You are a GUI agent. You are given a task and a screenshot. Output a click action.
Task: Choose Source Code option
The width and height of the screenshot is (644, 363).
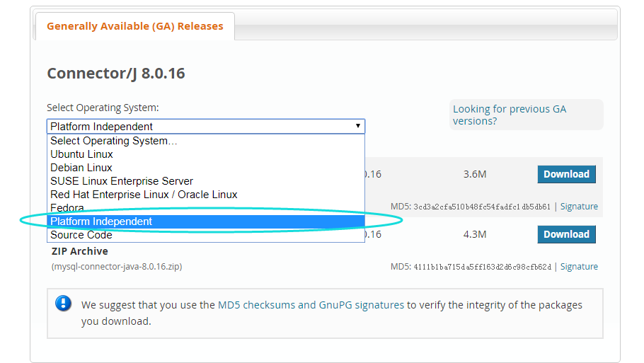click(206, 235)
